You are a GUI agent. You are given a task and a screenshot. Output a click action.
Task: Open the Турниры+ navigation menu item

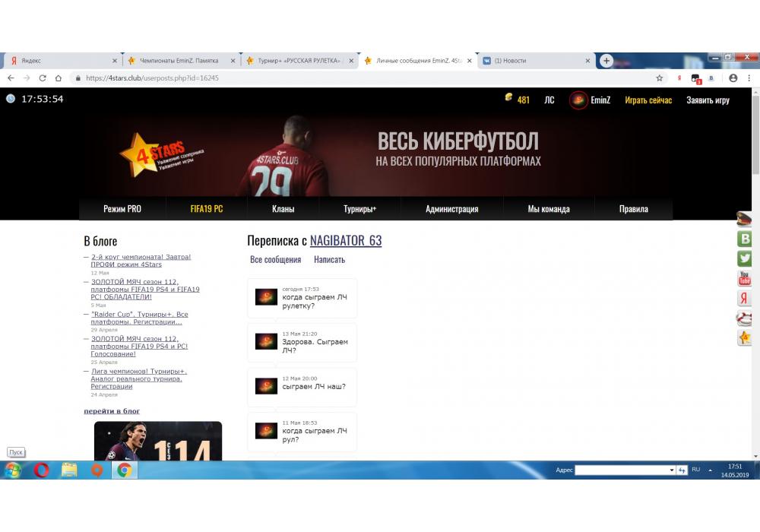(x=359, y=209)
